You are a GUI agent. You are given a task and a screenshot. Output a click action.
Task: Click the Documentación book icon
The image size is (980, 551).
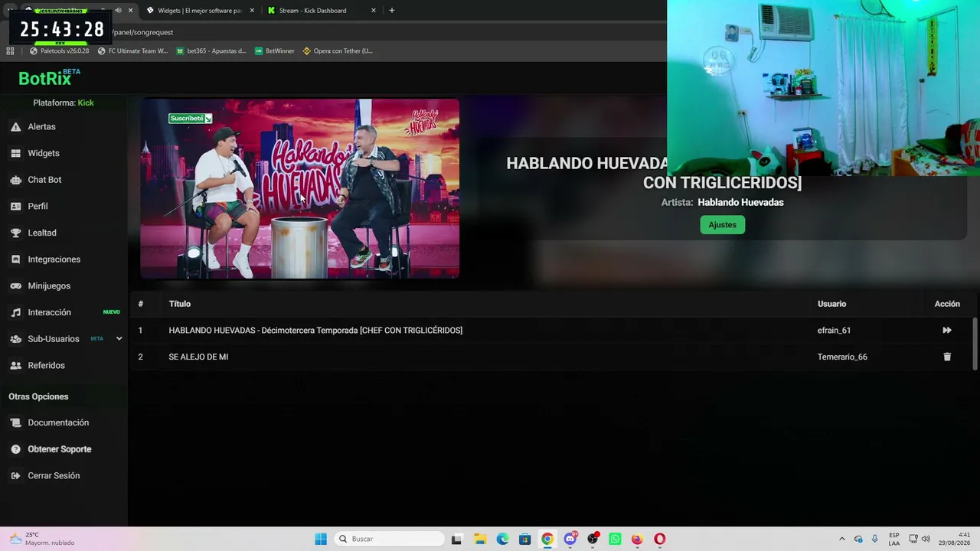pos(15,422)
